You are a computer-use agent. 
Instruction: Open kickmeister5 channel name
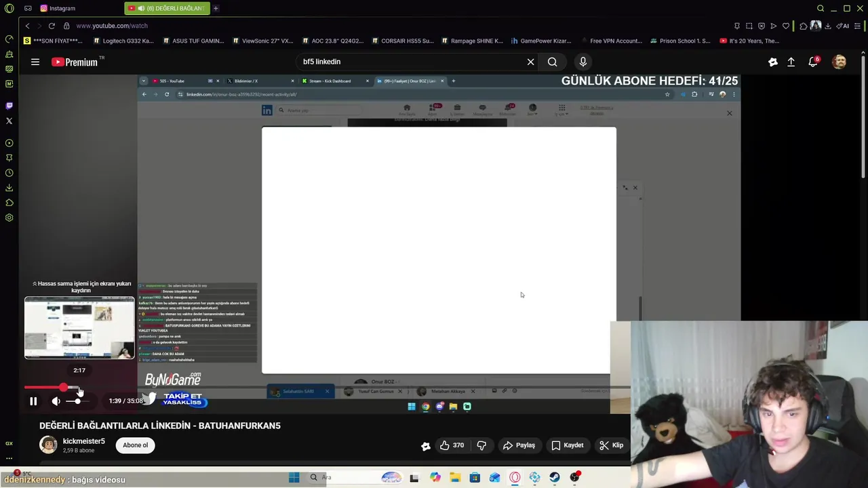pos(83,441)
